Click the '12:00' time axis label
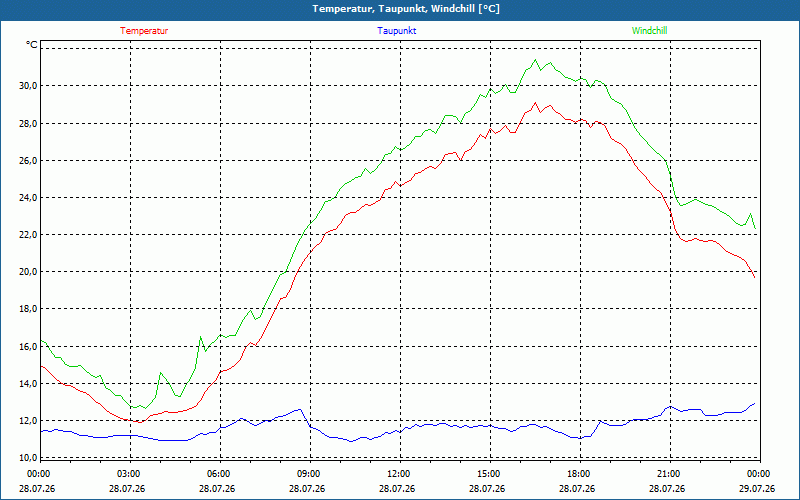Screen dimensions: 800x500 pos(399,473)
